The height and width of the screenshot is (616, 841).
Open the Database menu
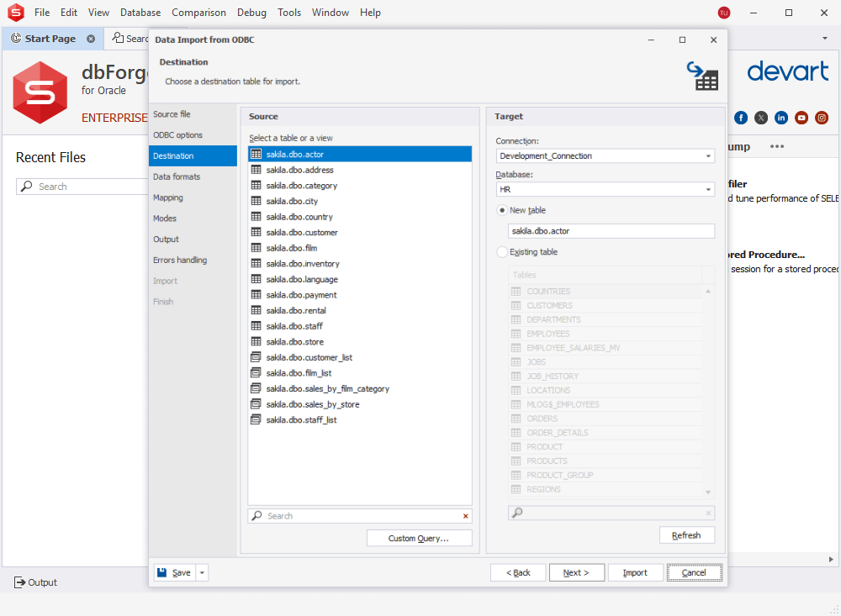[140, 13]
